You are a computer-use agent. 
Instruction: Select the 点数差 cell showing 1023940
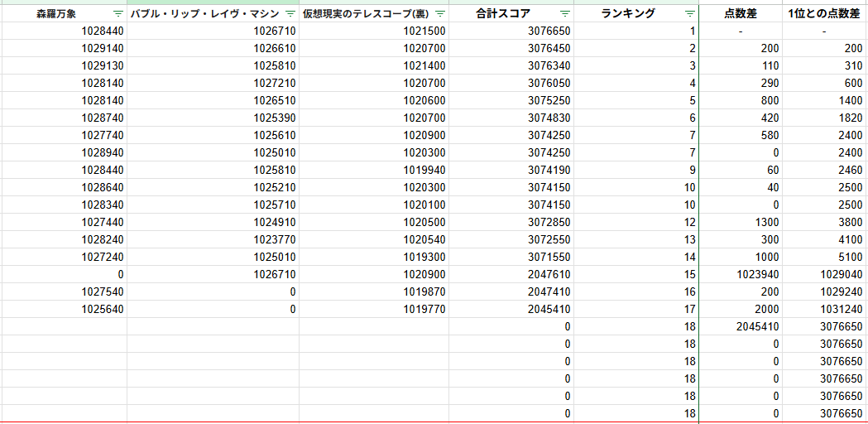pyautogui.click(x=741, y=274)
